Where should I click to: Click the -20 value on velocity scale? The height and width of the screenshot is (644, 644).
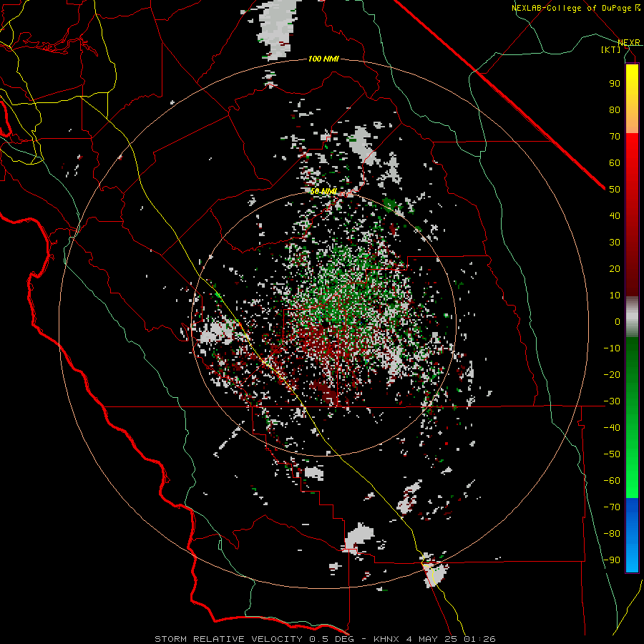tap(612, 374)
